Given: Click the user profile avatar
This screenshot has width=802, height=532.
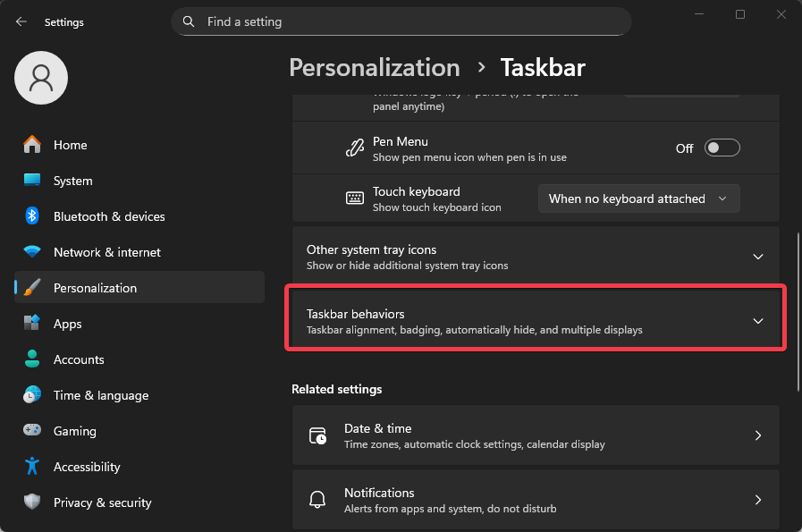Looking at the screenshot, I should coord(41,78).
